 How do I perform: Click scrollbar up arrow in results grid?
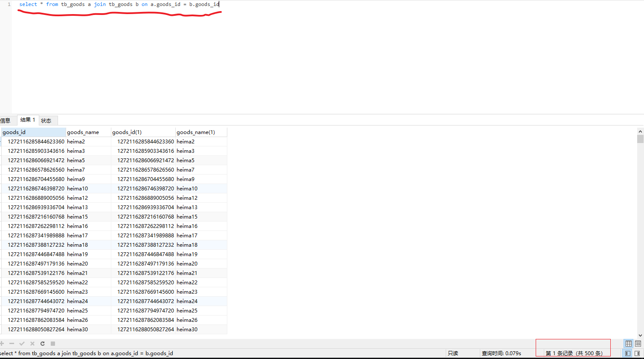pyautogui.click(x=640, y=131)
